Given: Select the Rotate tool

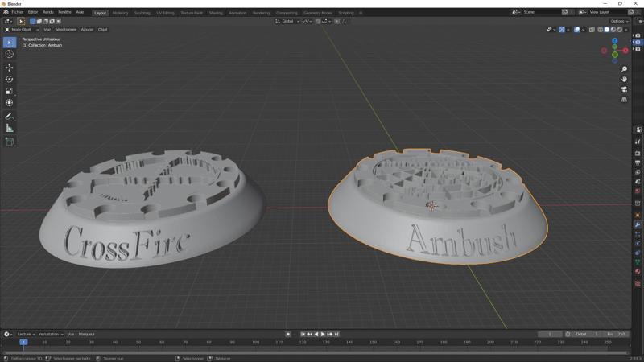Looking at the screenshot, I should click(x=10, y=79).
